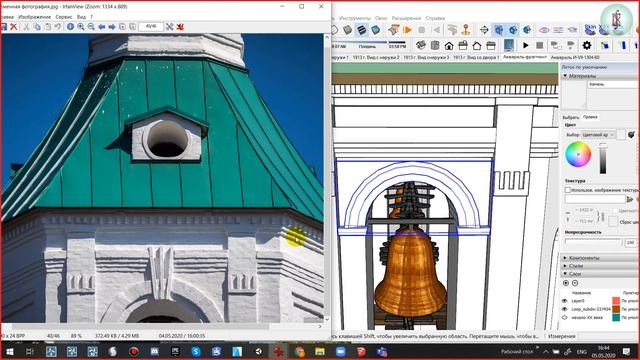Click the house front view icon
Image resolution: width=640 pixels, height=360 pixels.
(449, 45)
